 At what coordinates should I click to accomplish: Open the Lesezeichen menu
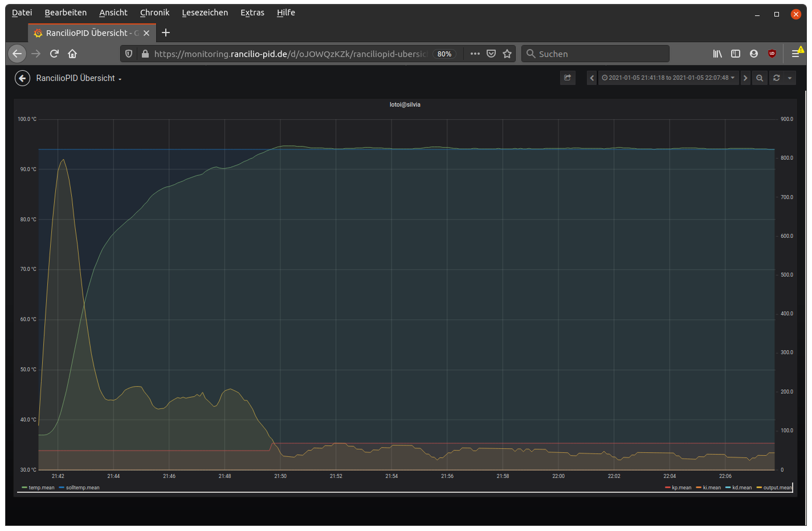(x=205, y=13)
